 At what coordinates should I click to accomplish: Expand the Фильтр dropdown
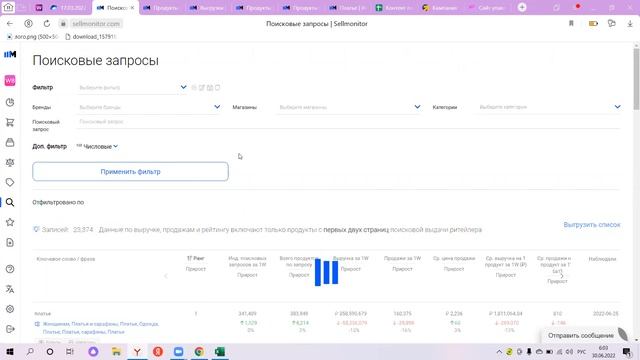pyautogui.click(x=183, y=87)
